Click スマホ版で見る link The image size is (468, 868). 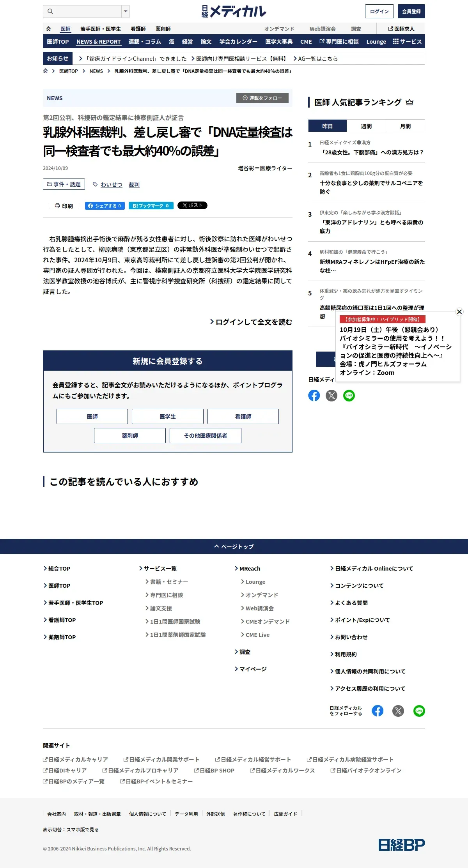(x=82, y=829)
